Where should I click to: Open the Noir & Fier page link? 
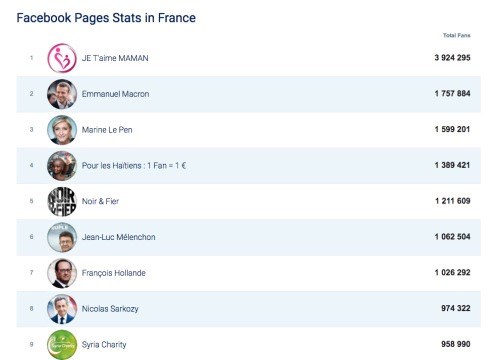coord(100,201)
